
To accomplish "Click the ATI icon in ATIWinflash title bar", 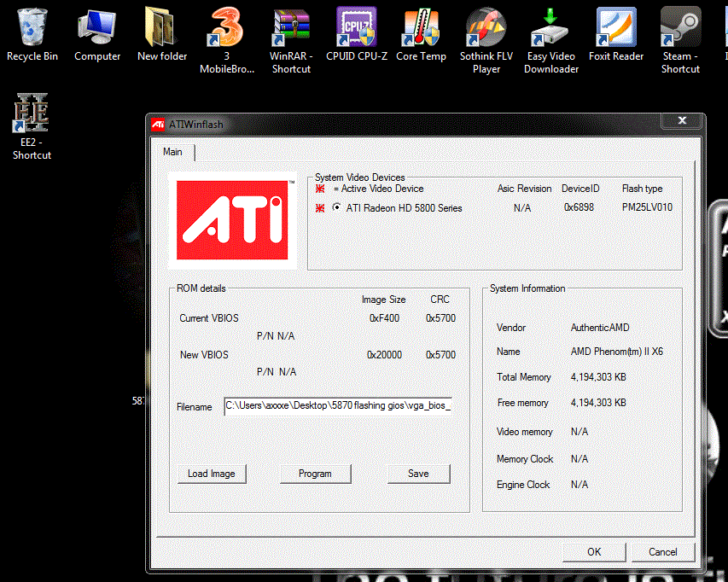I will click(x=158, y=125).
